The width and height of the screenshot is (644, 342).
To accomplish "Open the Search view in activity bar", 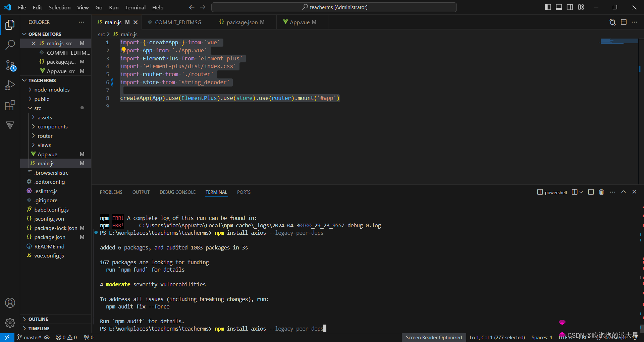I will point(10,45).
